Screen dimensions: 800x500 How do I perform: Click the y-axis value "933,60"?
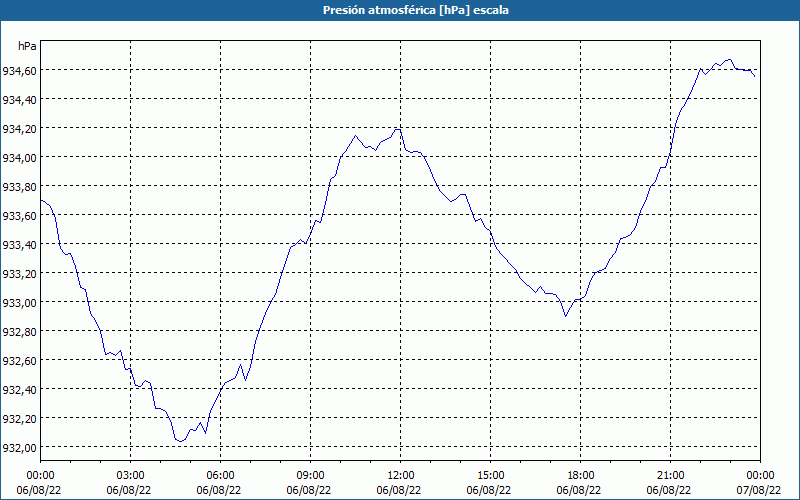(19, 216)
